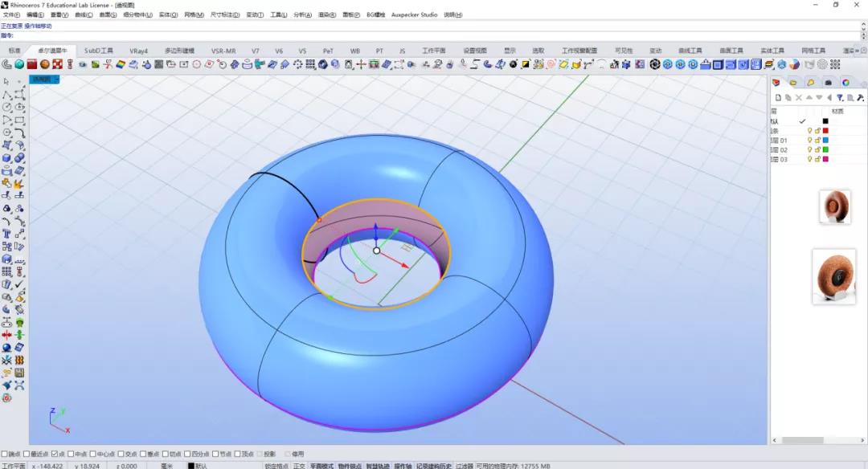The height and width of the screenshot is (469, 868).
Task: Open the layer tools hammer icon
Action: point(860,98)
